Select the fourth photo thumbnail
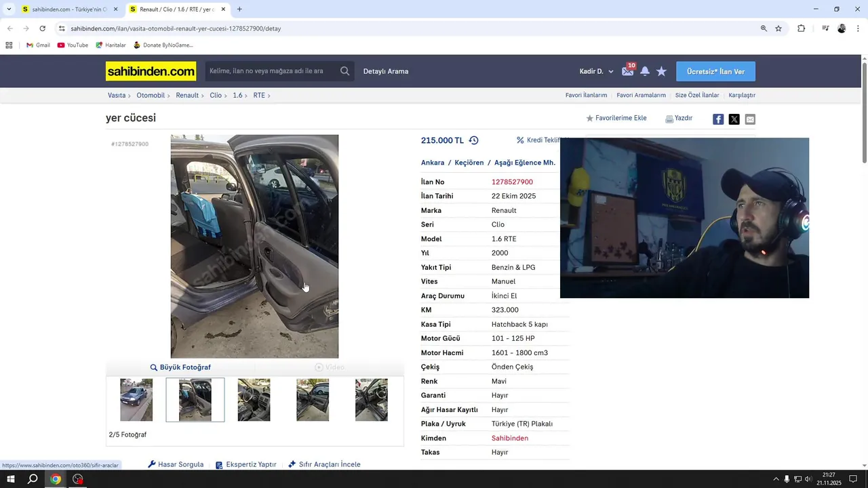The height and width of the screenshot is (488, 868). point(313,400)
